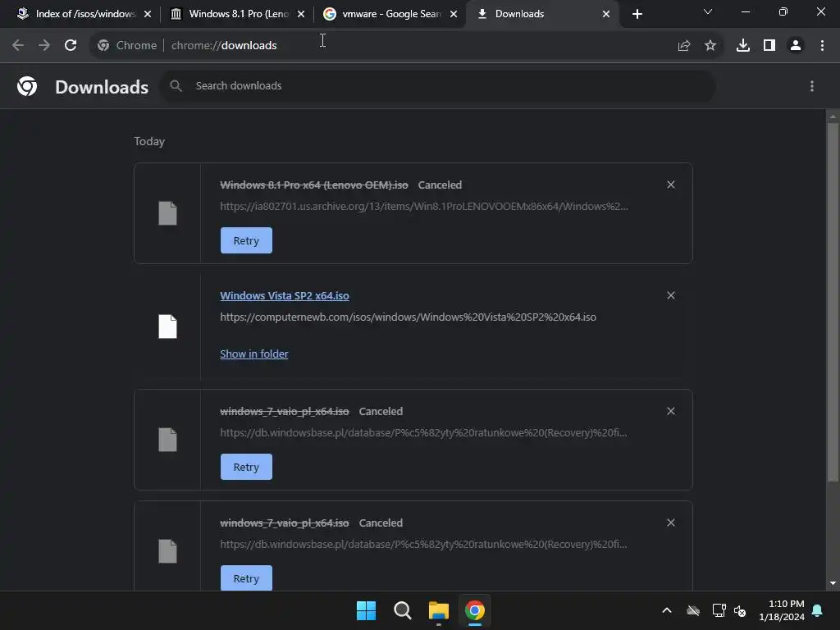Image resolution: width=840 pixels, height=630 pixels.
Task: Select the Downloads tab
Action: 543,14
